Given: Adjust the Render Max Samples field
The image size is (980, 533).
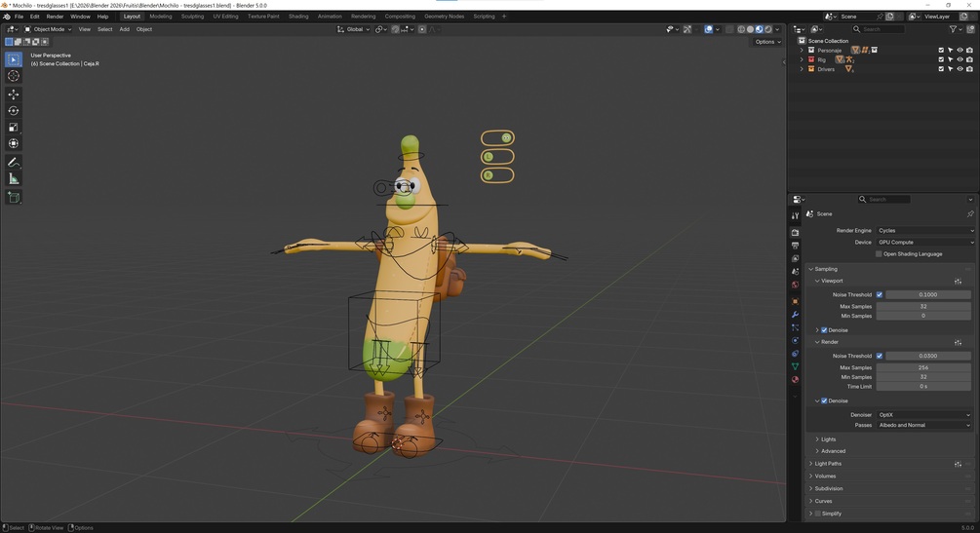Looking at the screenshot, I should (x=923, y=367).
